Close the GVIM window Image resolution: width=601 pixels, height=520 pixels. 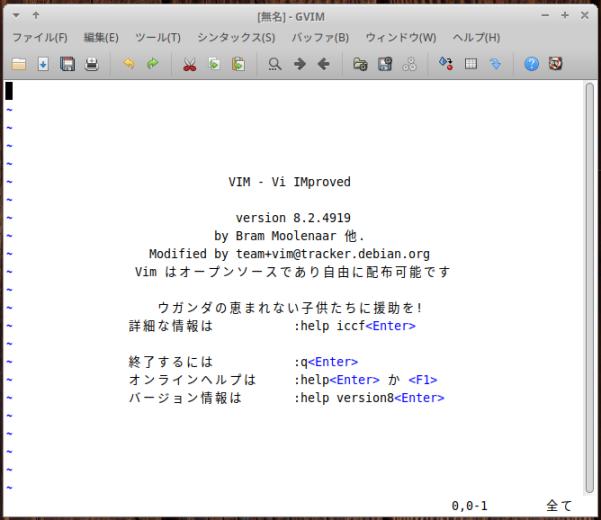click(585, 15)
